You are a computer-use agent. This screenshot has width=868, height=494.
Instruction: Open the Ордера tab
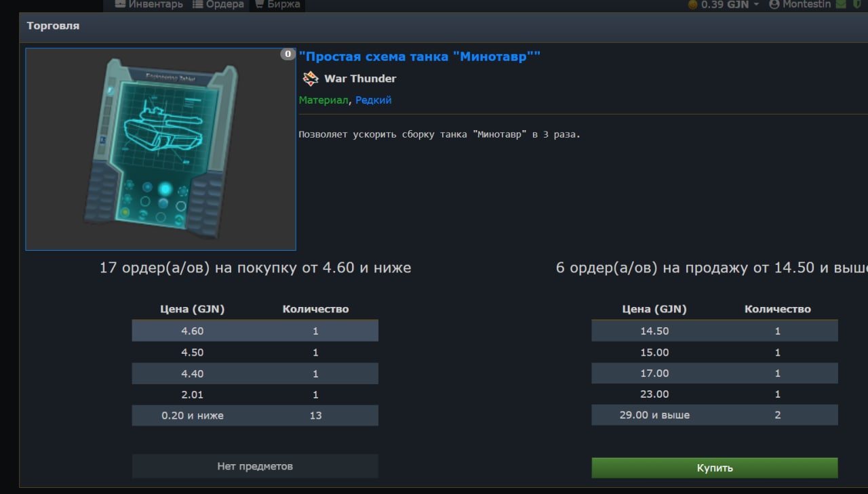pos(218,5)
